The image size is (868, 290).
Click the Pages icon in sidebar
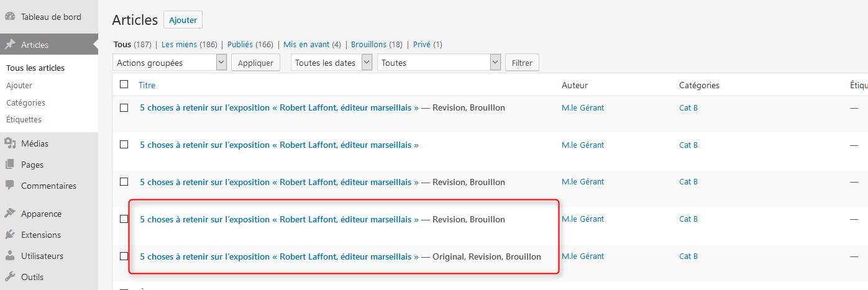(10, 165)
